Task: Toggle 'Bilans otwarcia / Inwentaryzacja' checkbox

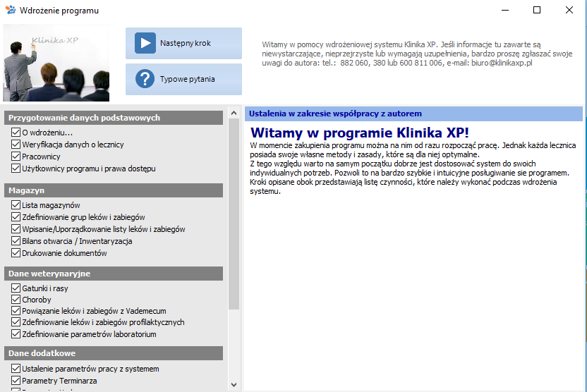Action: tap(16, 241)
